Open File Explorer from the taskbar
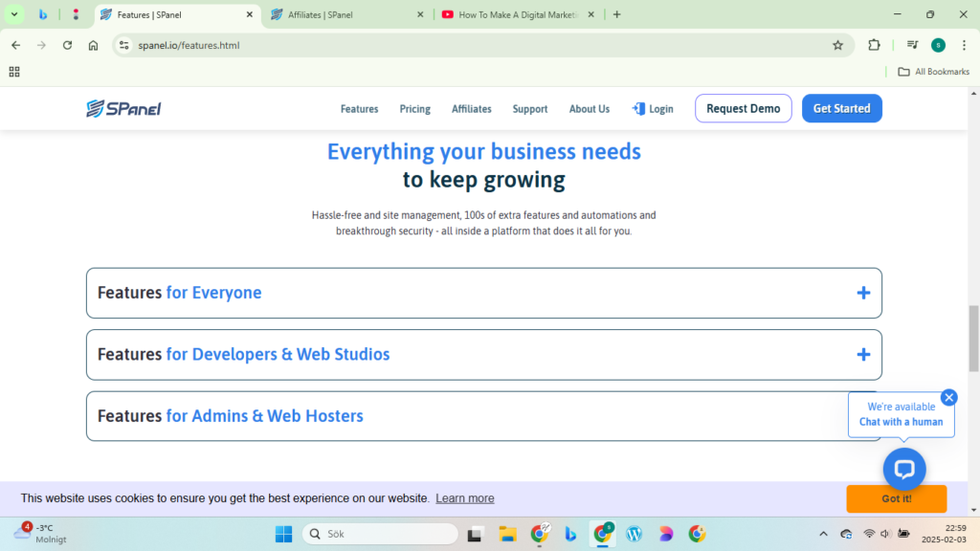This screenshot has width=980, height=551. (x=507, y=534)
